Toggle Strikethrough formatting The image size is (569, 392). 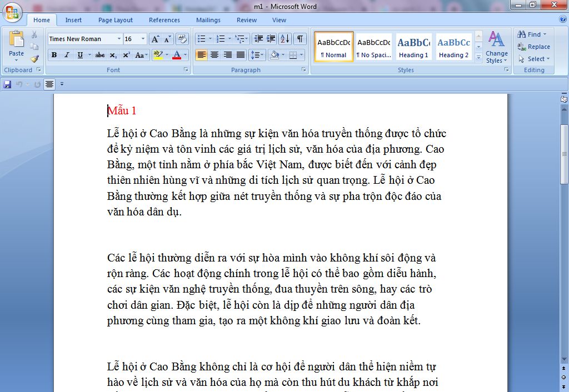100,55
